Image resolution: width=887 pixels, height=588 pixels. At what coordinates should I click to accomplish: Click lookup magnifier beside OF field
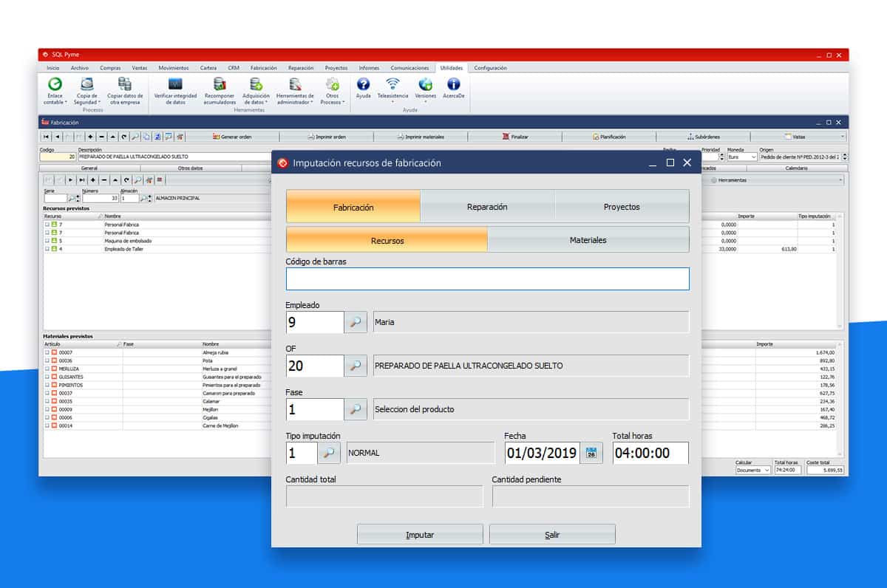[x=356, y=366]
